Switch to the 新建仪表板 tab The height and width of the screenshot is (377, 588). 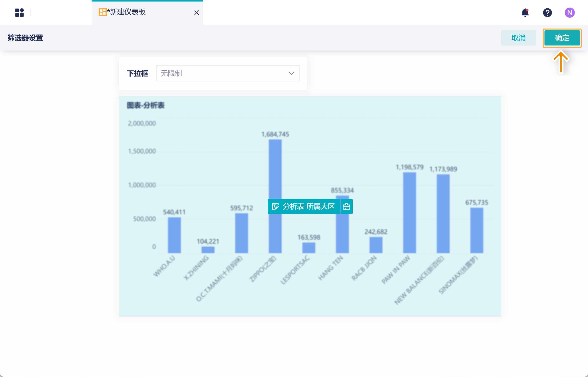pyautogui.click(x=147, y=12)
